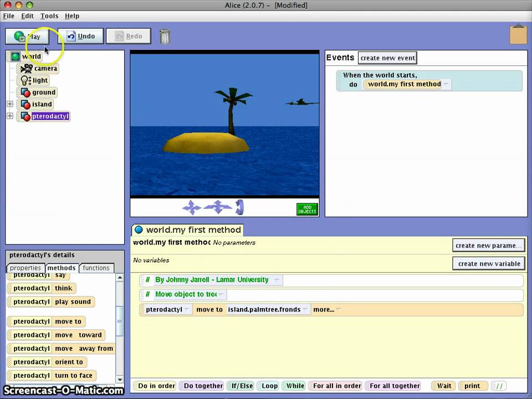
Task: Click methods list scroll down arrow
Action: pos(120,379)
